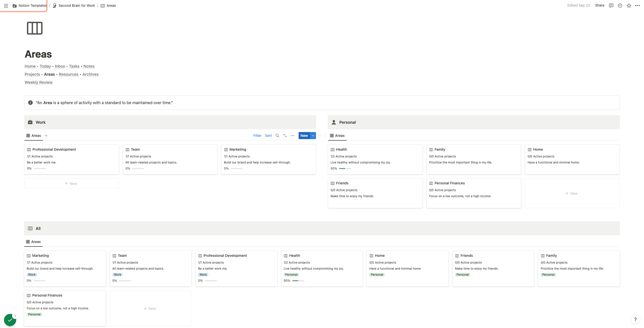Expand the New button dropdown arrow
The width and height of the screenshot is (644, 328).
(x=313, y=136)
